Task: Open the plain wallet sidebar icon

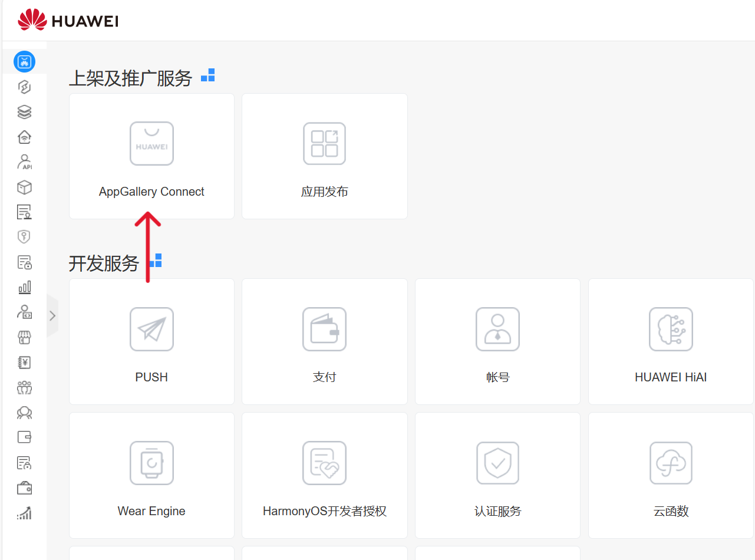Action: (24, 437)
